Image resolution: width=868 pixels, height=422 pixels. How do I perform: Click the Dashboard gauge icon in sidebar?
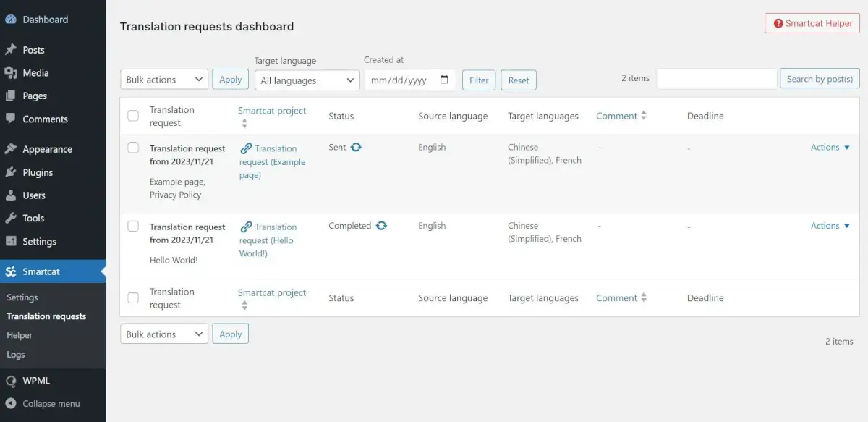[11, 20]
